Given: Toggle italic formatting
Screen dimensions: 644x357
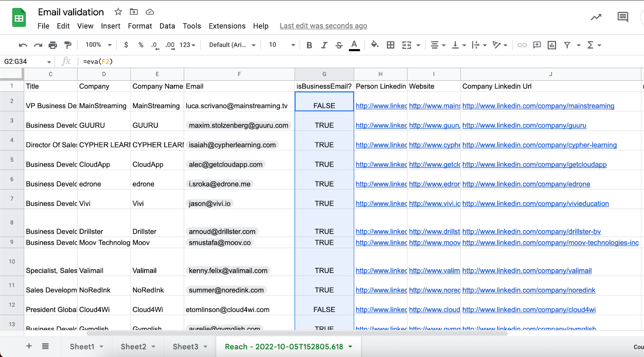Looking at the screenshot, I should (324, 45).
